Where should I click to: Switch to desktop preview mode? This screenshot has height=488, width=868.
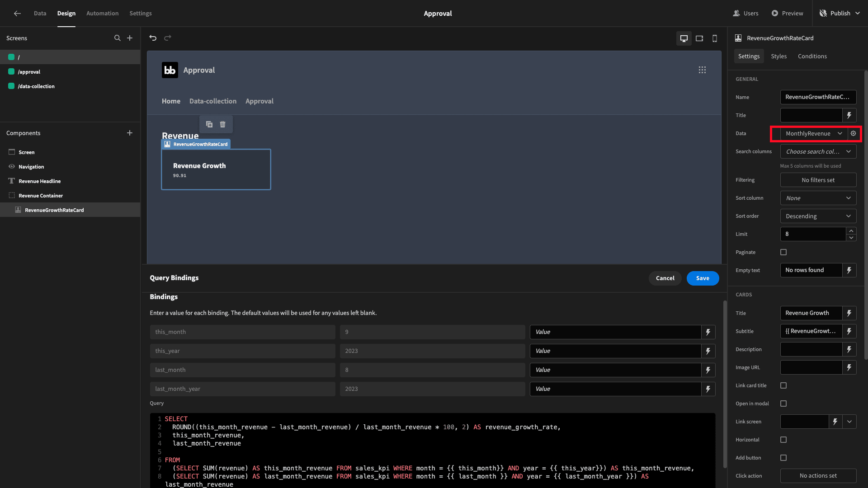684,38
